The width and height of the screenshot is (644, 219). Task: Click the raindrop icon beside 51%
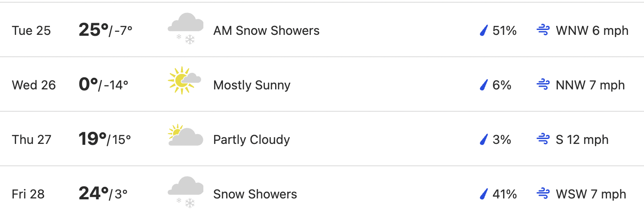[484, 31]
